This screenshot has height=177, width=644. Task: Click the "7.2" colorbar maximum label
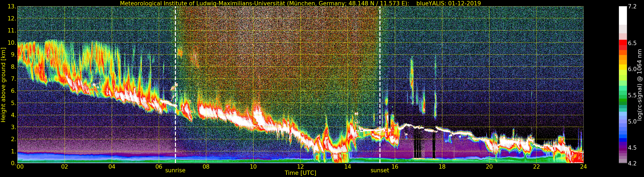point(632,6)
